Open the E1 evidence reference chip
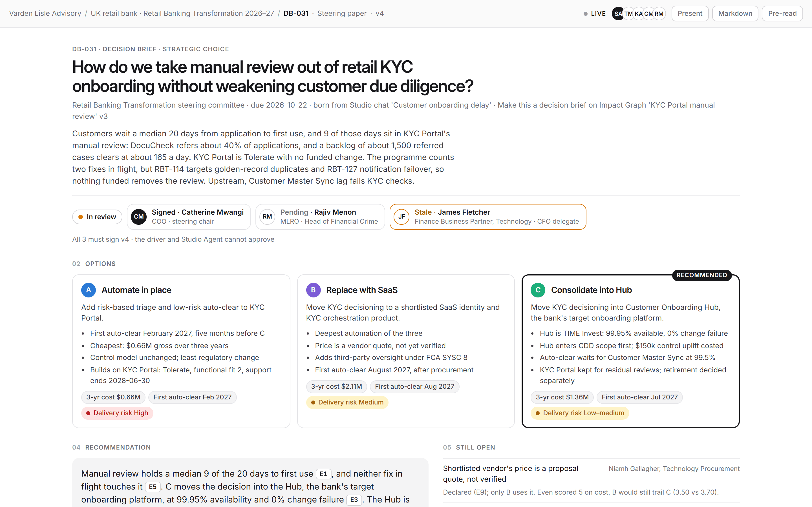812x507 pixels. pyautogui.click(x=323, y=474)
